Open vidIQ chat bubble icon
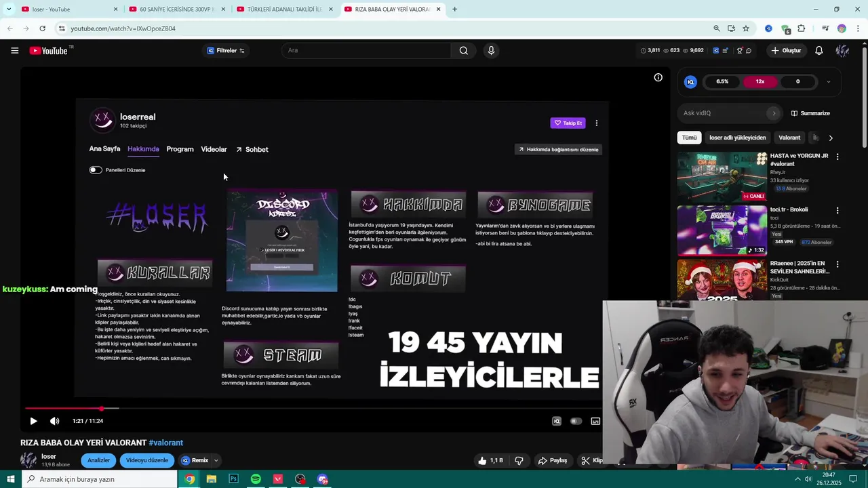The image size is (868, 488). (749, 51)
